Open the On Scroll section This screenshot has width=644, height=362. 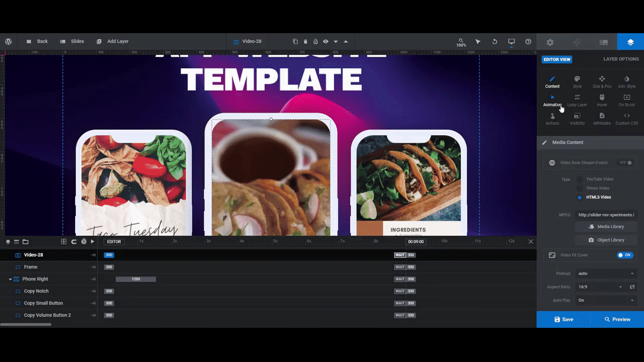tap(626, 101)
